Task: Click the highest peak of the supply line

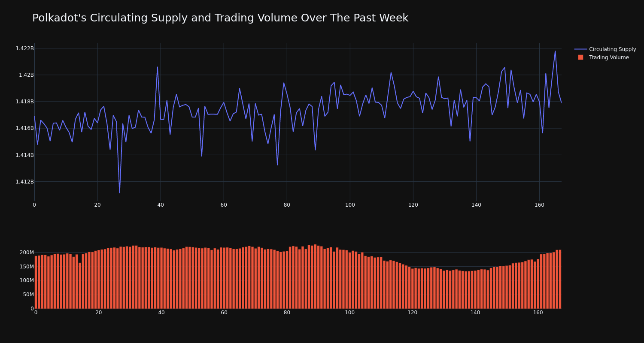Action: [555, 51]
